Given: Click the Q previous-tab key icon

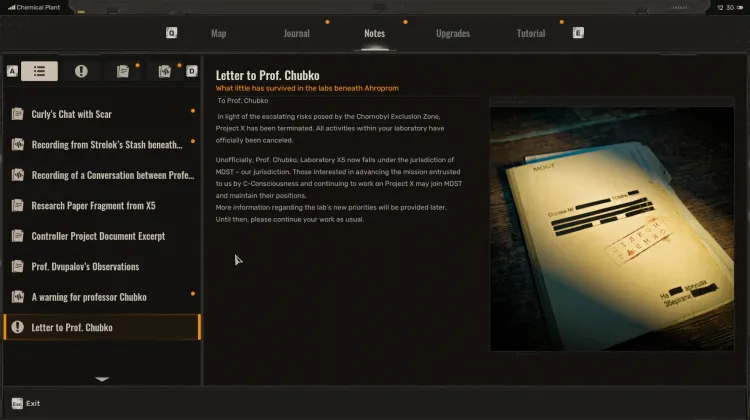Looking at the screenshot, I should (171, 33).
